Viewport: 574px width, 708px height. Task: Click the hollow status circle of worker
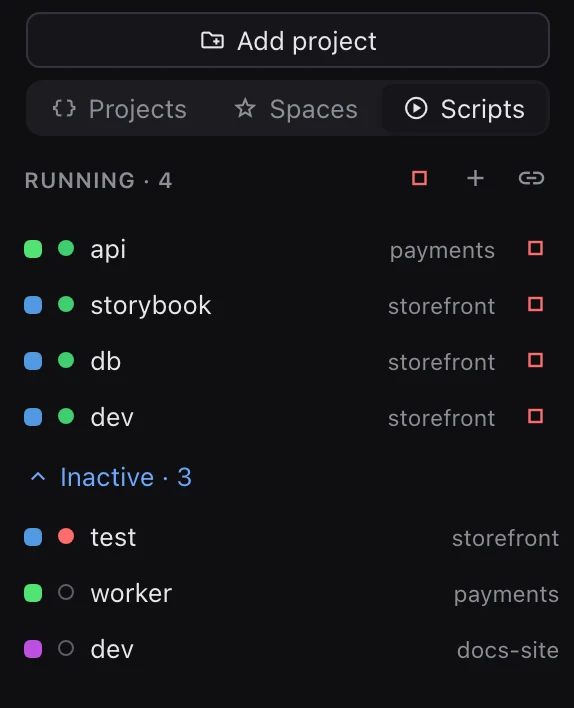pos(66,592)
